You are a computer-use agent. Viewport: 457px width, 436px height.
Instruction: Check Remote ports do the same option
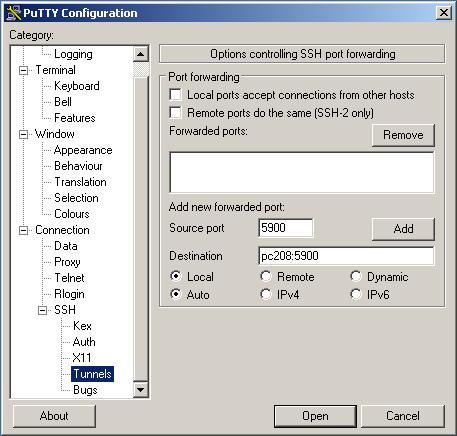[x=175, y=112]
